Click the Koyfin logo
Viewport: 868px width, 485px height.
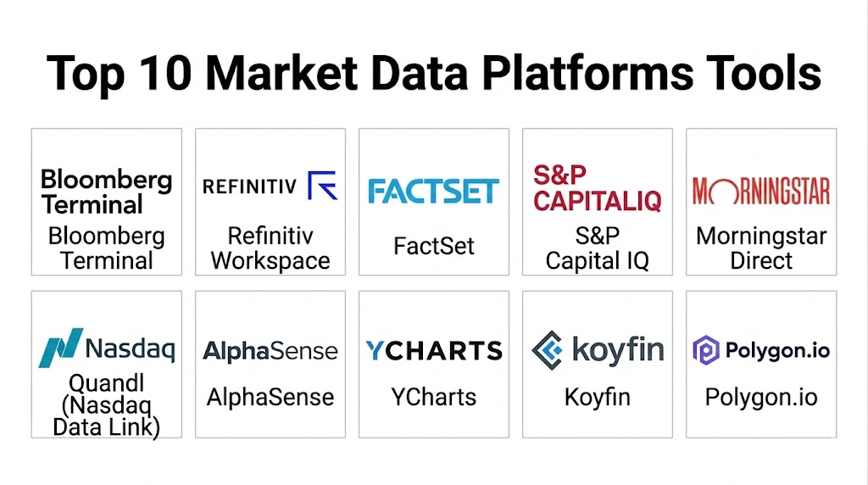pyautogui.click(x=597, y=349)
